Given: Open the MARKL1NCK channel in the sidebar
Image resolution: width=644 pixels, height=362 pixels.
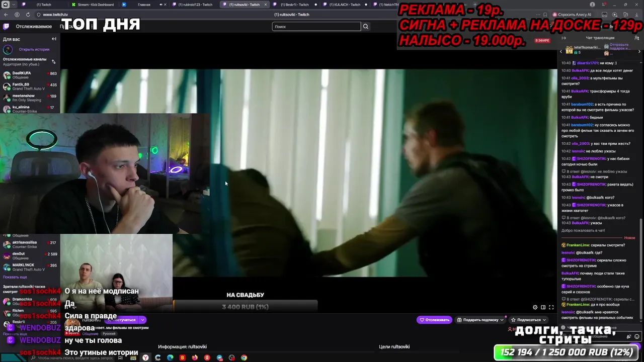Looking at the screenshot, I should click(x=30, y=267).
